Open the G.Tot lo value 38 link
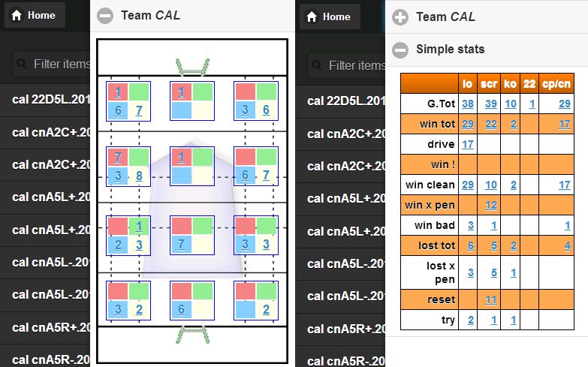588x367 pixels. click(x=467, y=104)
